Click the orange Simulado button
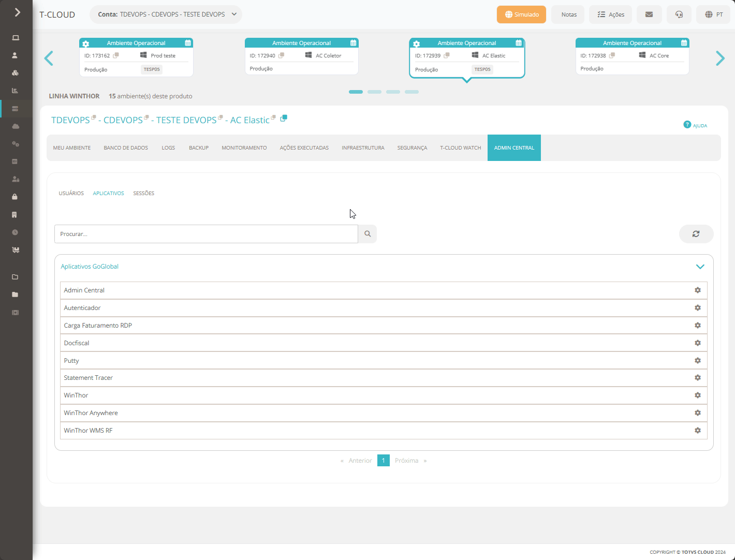735x560 pixels. pyautogui.click(x=521, y=14)
